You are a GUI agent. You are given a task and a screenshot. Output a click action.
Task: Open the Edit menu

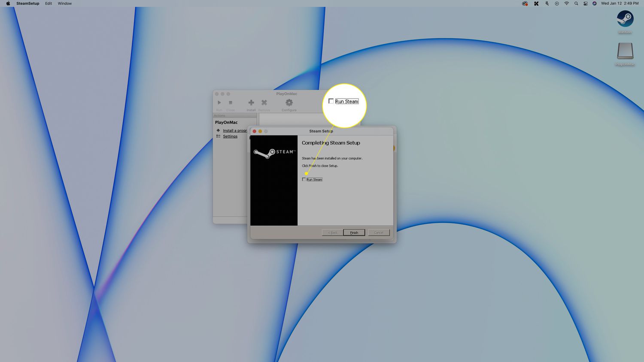pos(49,3)
